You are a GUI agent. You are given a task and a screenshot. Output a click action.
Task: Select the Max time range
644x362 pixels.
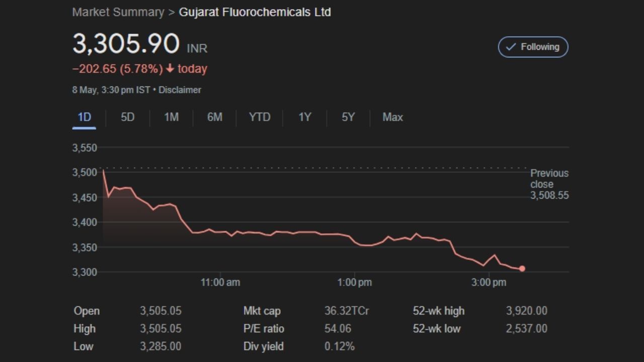(392, 117)
